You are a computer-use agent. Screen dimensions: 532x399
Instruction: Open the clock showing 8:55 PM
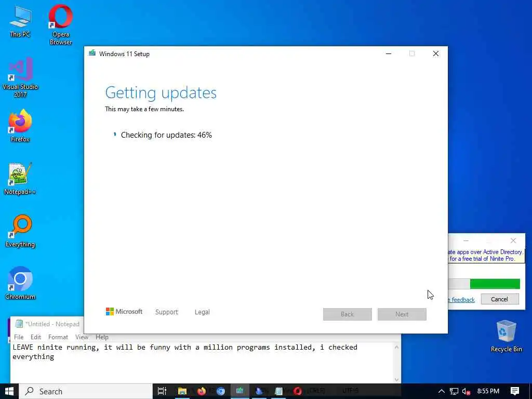pos(488,391)
